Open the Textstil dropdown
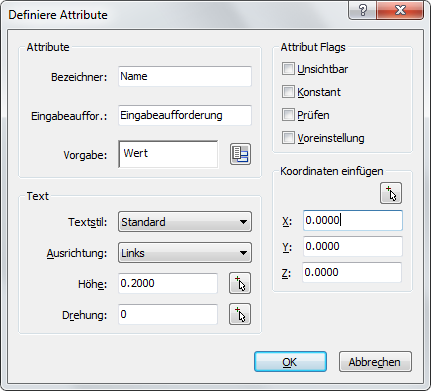 pyautogui.click(x=185, y=222)
